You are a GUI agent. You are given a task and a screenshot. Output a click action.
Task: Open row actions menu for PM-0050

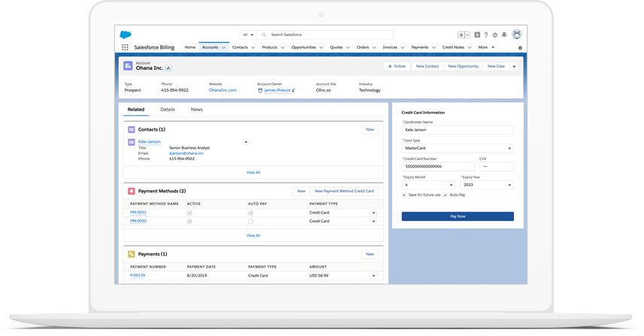coord(373,222)
